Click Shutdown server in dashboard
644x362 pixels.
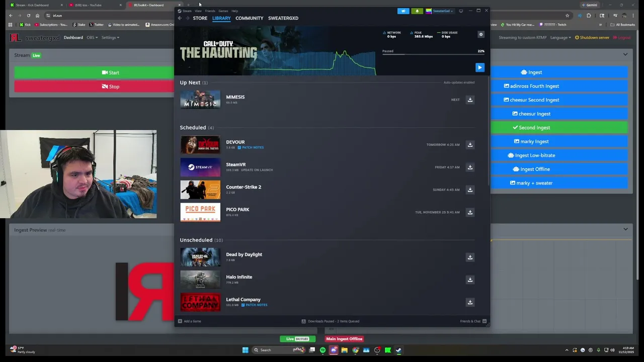pyautogui.click(x=592, y=37)
